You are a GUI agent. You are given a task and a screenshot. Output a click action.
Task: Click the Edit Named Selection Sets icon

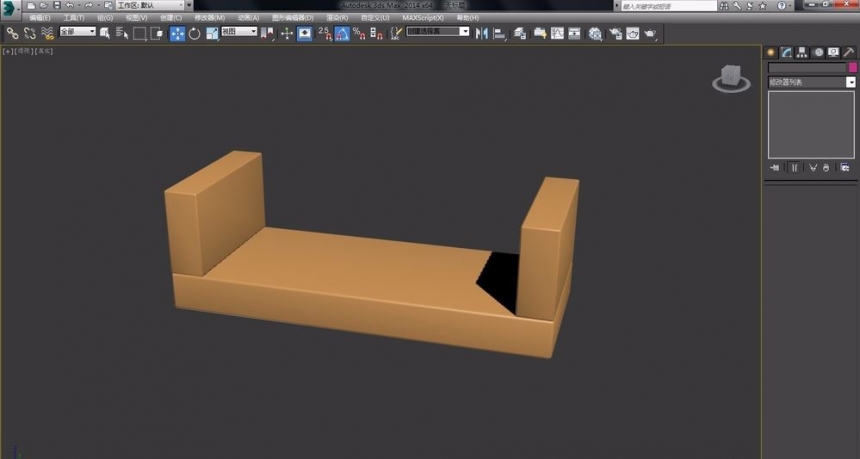point(396,34)
